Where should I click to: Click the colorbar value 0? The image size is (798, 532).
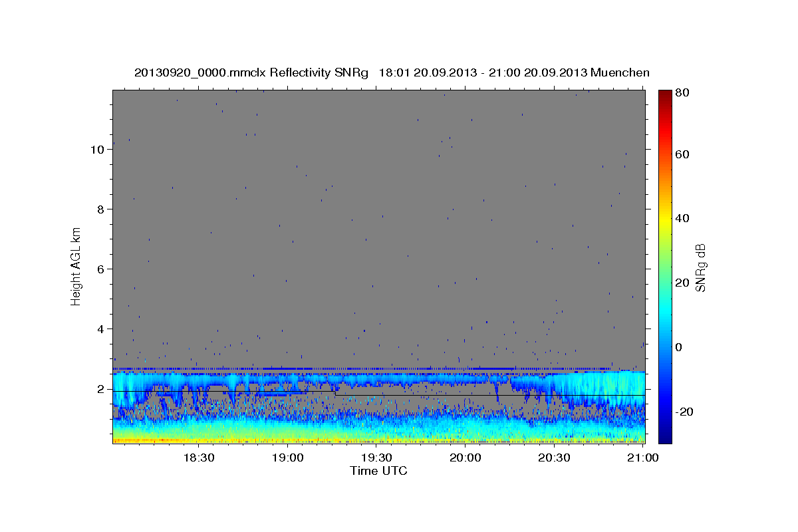click(678, 347)
